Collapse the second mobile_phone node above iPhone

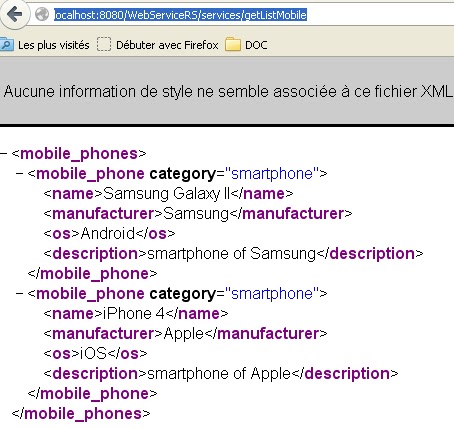coord(20,294)
